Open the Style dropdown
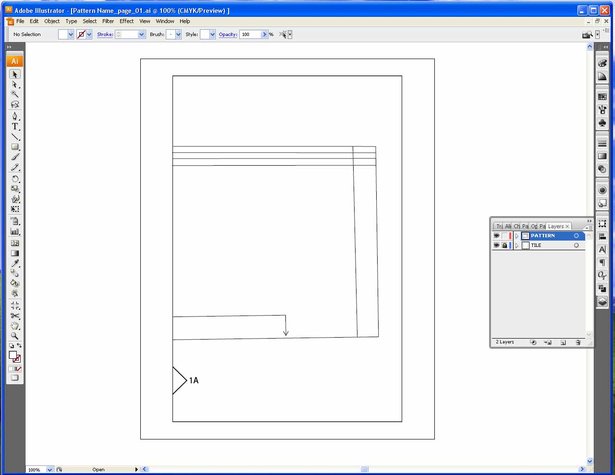The height and width of the screenshot is (475, 615). [212, 35]
